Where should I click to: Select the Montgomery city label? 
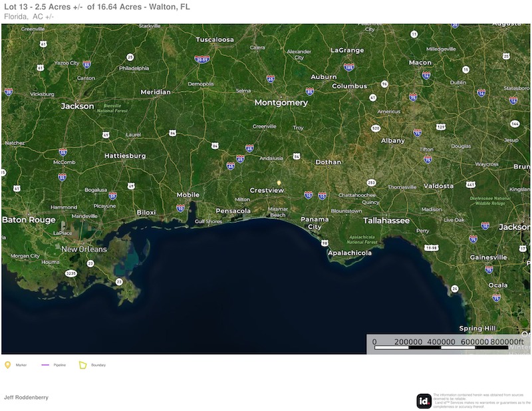pyautogui.click(x=281, y=103)
